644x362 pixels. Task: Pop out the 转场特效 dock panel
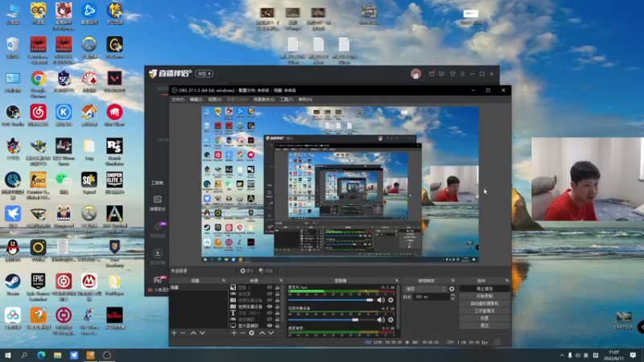(453, 281)
